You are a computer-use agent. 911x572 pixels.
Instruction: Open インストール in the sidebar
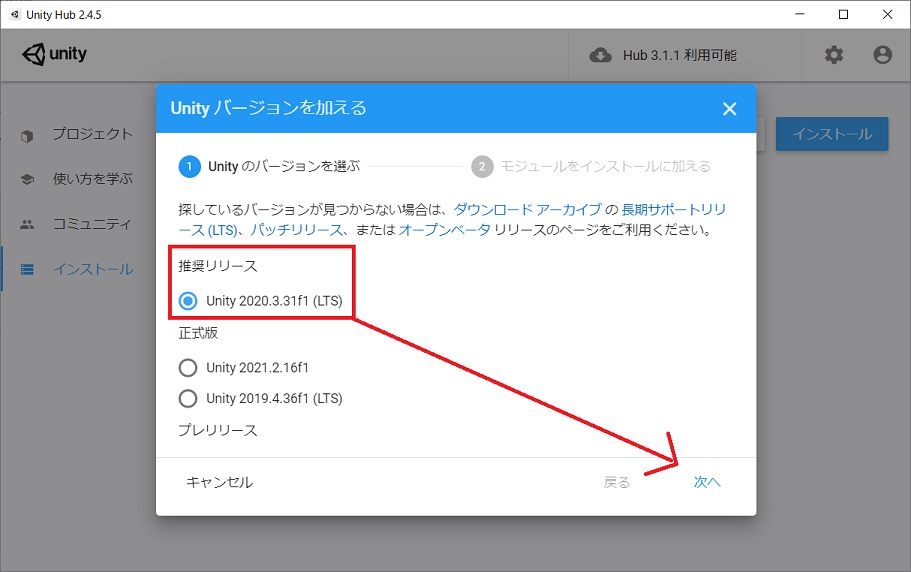(x=93, y=269)
